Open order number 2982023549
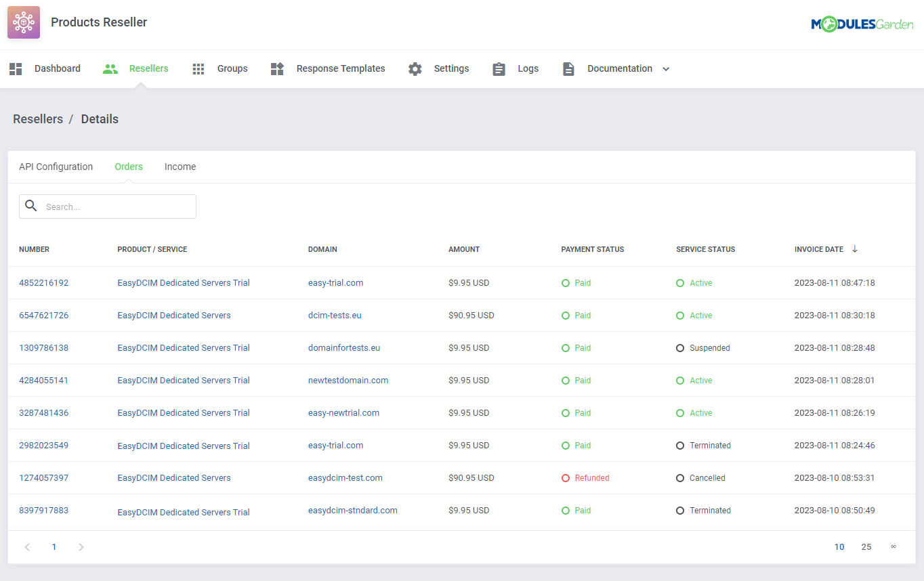924x581 pixels. [x=43, y=446]
